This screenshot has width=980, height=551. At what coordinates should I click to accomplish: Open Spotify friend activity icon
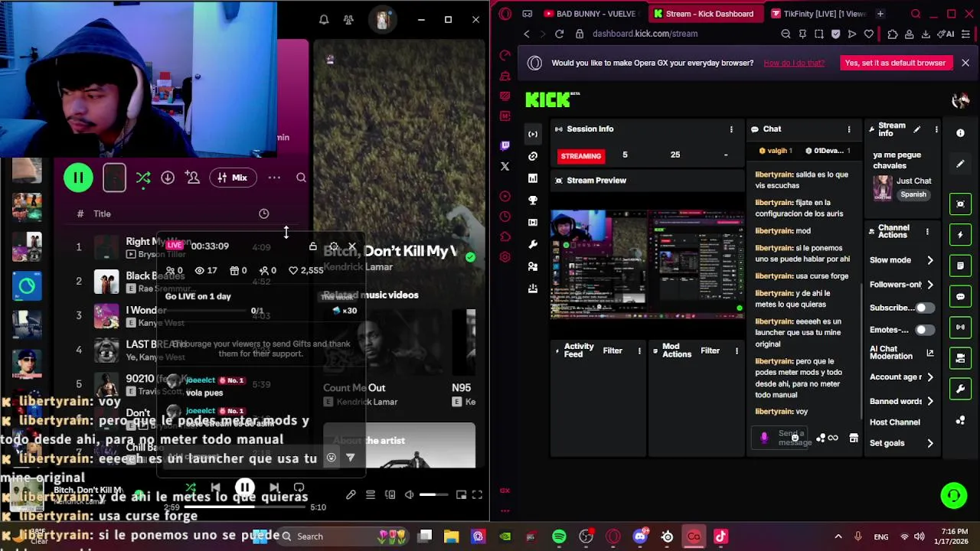point(348,19)
